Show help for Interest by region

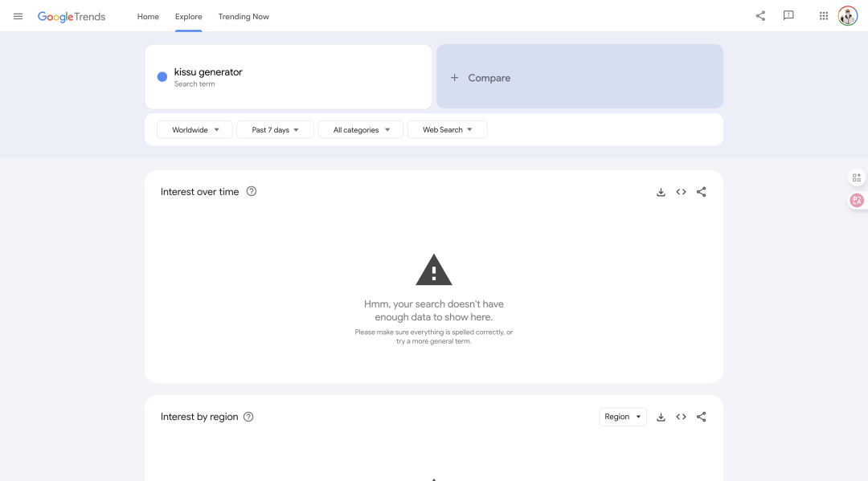click(248, 417)
